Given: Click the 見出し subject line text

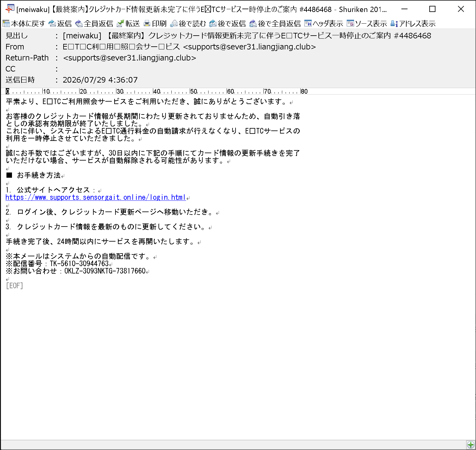Looking at the screenshot, I should (x=247, y=36).
